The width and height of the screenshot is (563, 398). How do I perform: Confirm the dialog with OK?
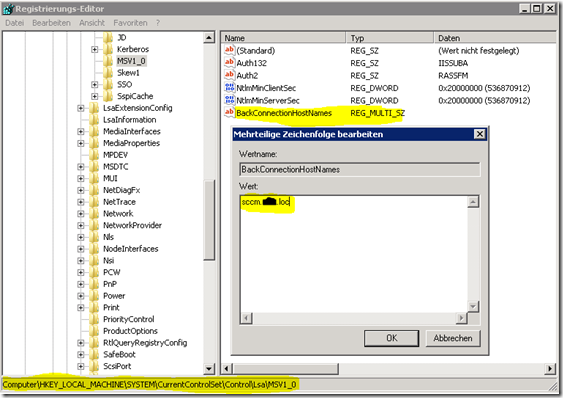click(x=391, y=338)
